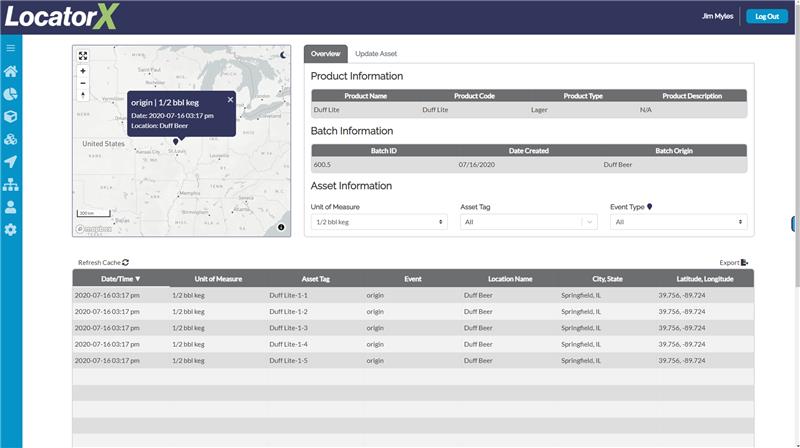
Task: Click the Lager product type value
Action: [x=539, y=109]
